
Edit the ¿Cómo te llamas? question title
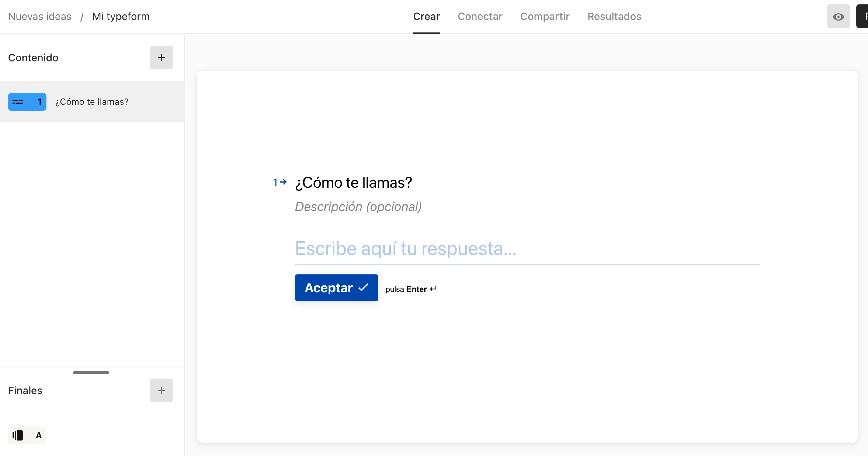(x=353, y=182)
